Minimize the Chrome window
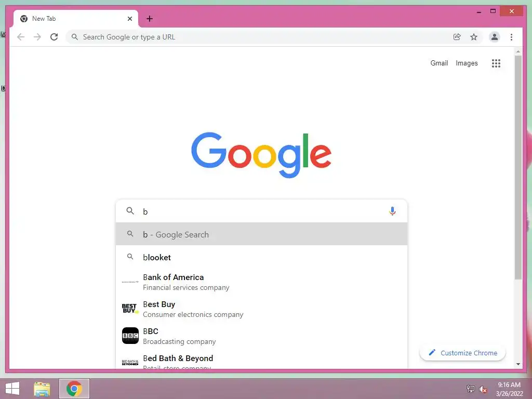This screenshot has height=399, width=532. 479,11
